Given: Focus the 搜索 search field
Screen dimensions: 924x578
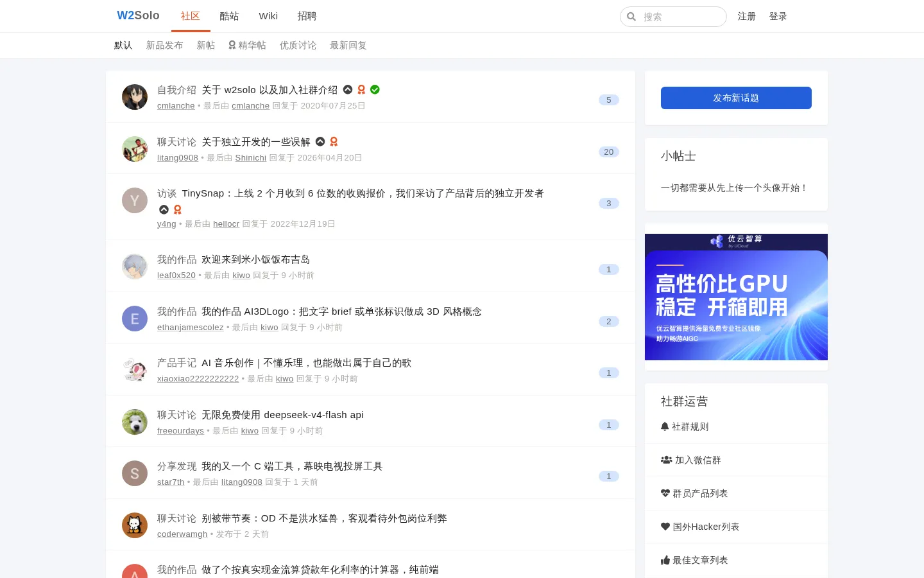Looking at the screenshot, I should (x=673, y=17).
